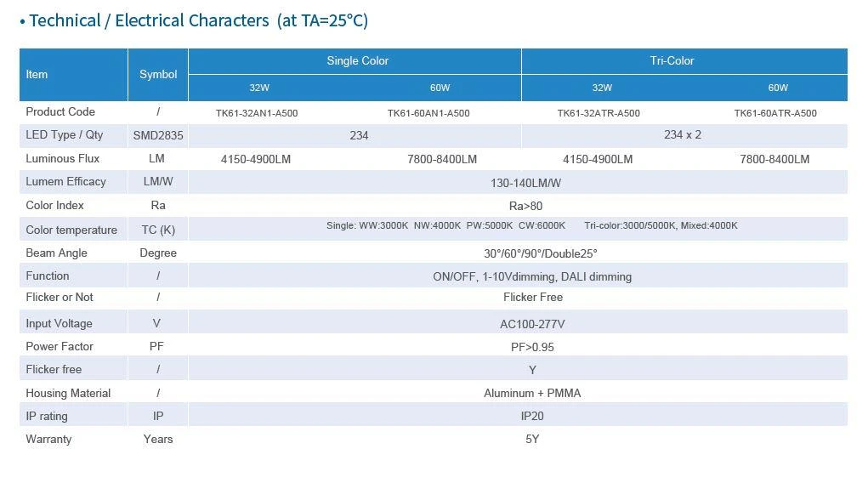This screenshot has height=483, width=868.
Task: Click the Beam Angle row label
Action: tap(56, 253)
